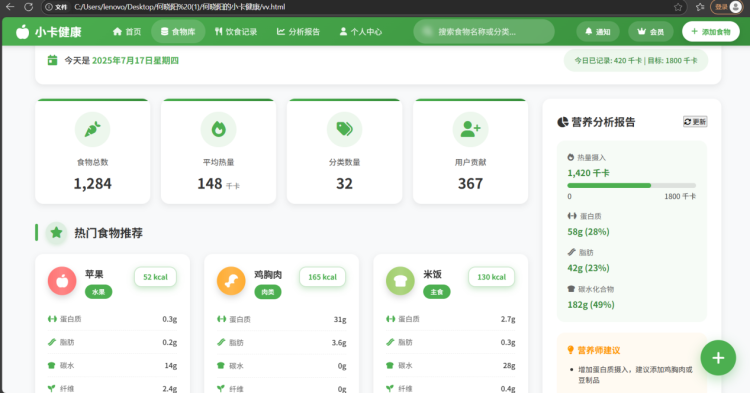Click the 52 kcal badge
Screen dimensions: 750x393
tap(155, 277)
